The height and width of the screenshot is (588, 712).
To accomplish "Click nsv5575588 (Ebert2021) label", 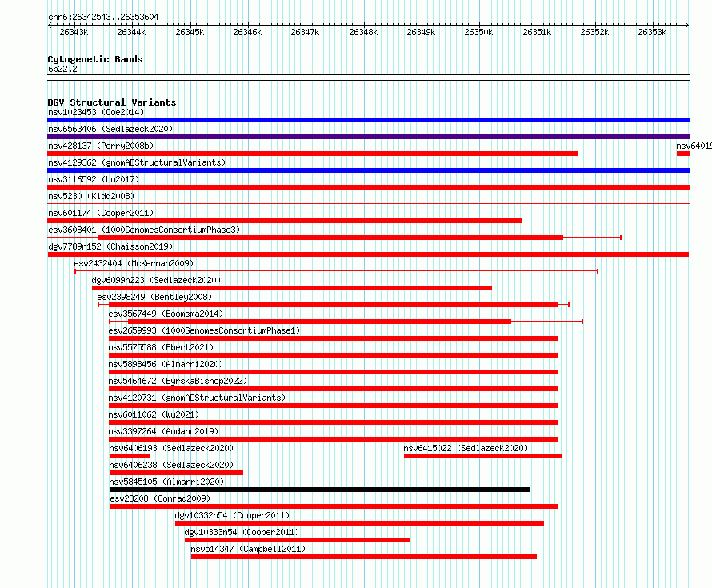I will click(161, 347).
